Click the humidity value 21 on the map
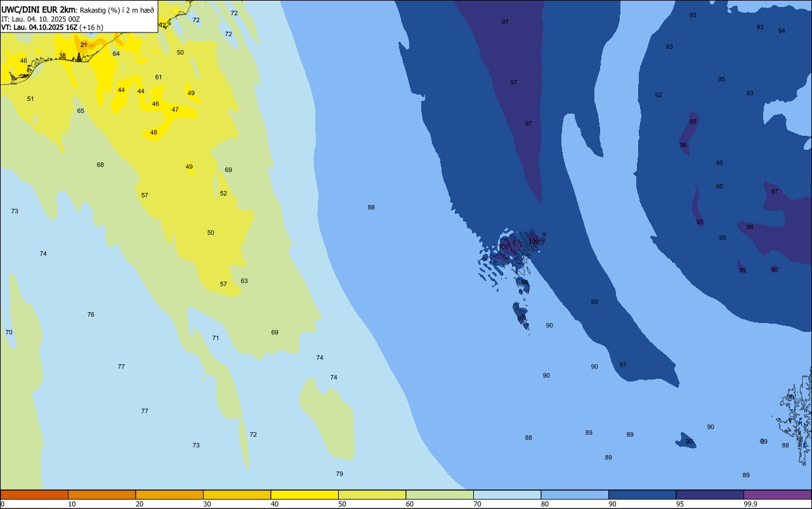This screenshot has height=509, width=812. (x=84, y=45)
